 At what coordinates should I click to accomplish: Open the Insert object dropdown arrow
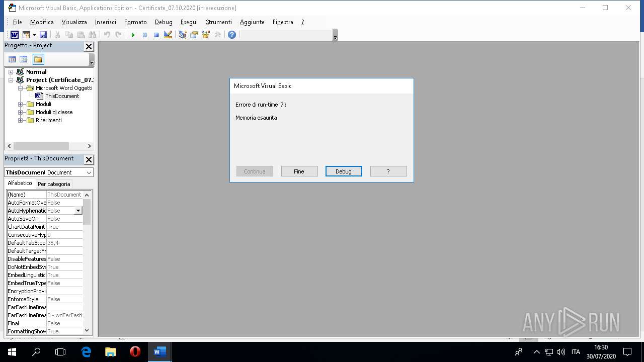(x=34, y=35)
